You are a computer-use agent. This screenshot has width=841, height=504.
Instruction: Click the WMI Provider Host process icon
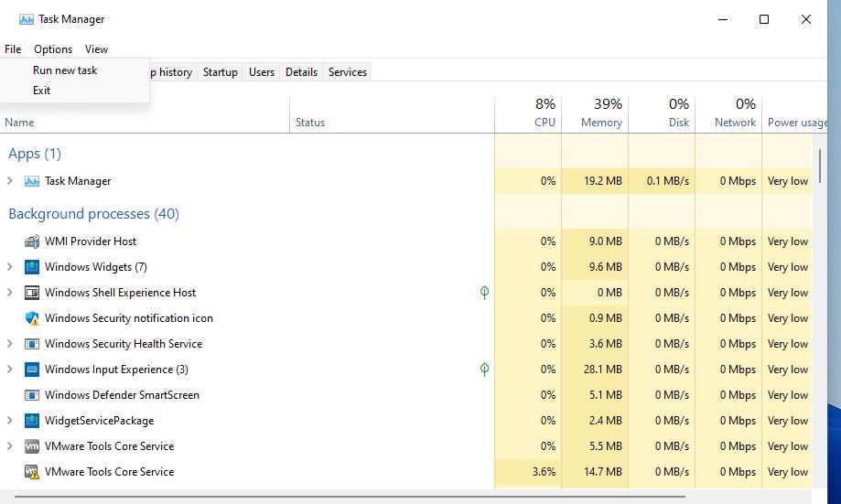(32, 241)
